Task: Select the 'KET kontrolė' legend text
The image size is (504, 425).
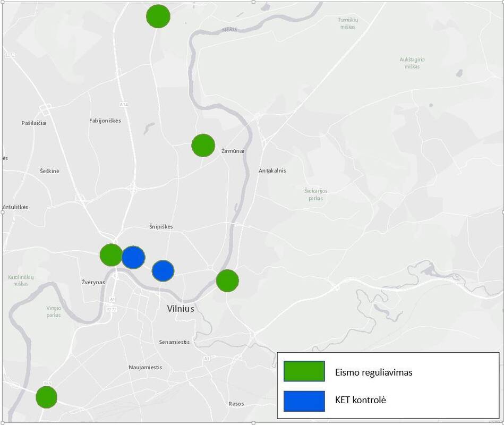Action: point(360,400)
